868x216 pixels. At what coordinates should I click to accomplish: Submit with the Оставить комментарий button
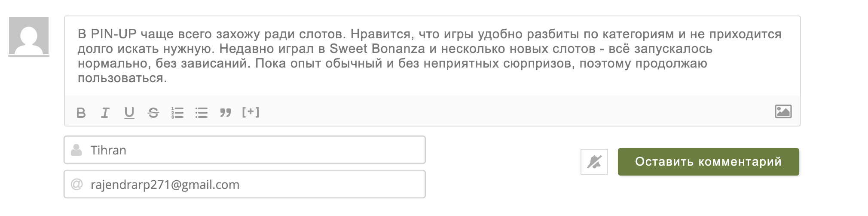coord(708,162)
